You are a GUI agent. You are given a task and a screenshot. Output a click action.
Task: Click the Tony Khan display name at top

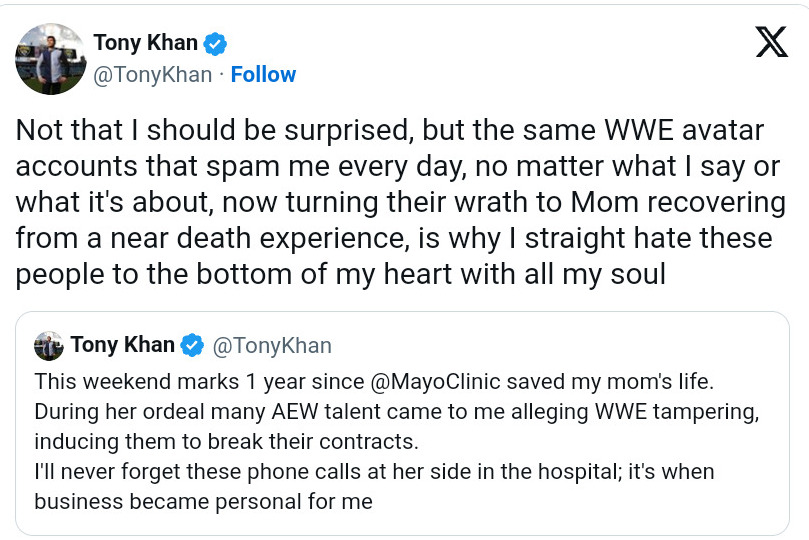point(145,43)
